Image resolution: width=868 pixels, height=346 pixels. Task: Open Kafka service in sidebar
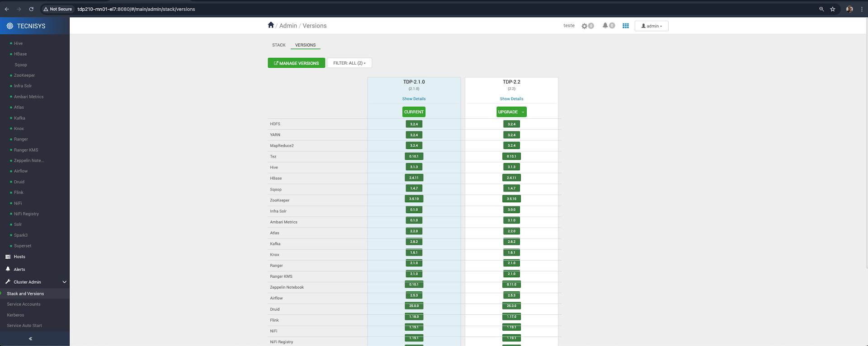point(19,118)
